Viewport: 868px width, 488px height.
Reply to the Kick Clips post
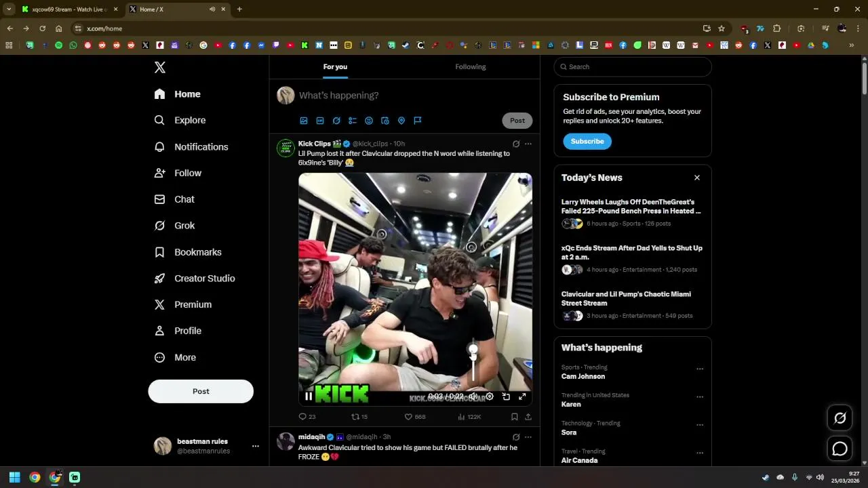[307, 417]
